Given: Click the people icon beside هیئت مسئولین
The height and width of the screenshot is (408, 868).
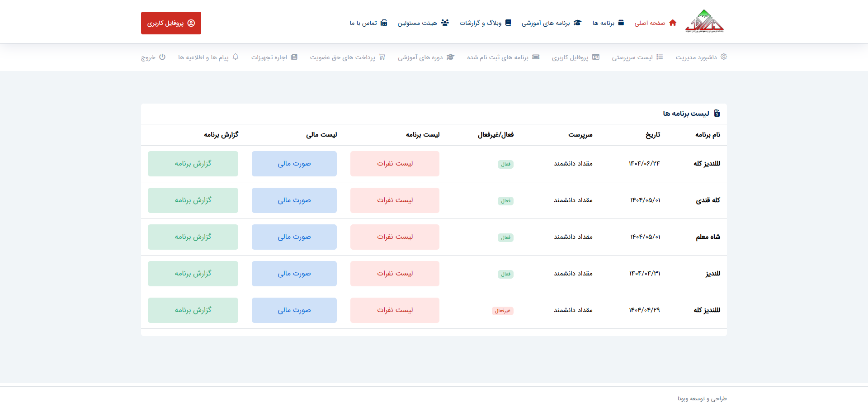Looking at the screenshot, I should point(445,23).
